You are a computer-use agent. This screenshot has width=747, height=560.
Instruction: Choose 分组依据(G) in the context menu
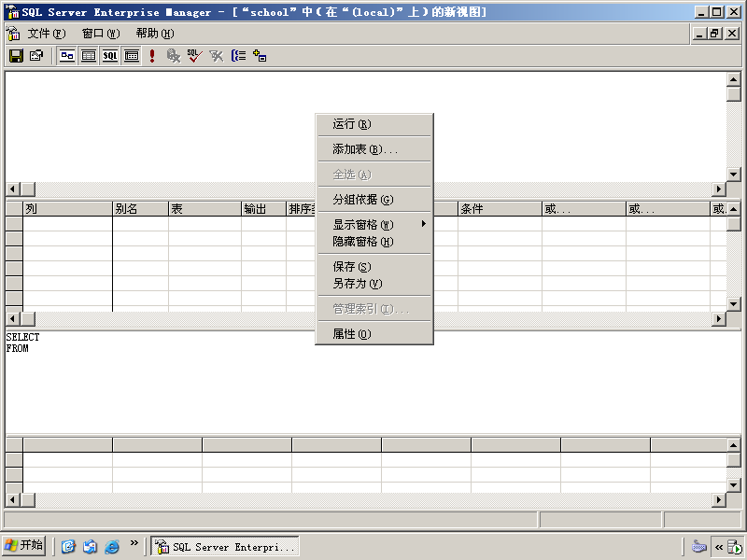(x=374, y=200)
